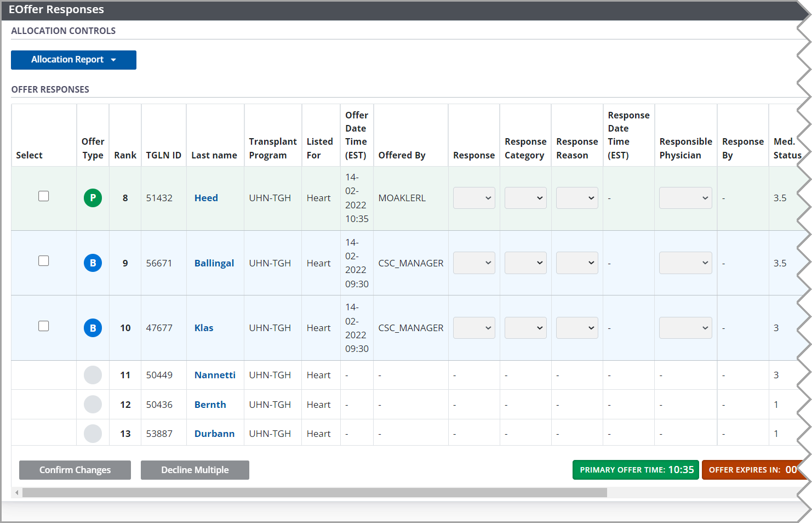Click the Decline Multiple button
Screen dimensions: 812x523
point(195,470)
